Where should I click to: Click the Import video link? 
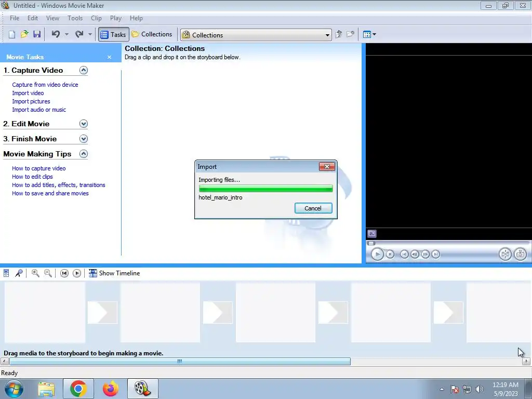pos(28,93)
